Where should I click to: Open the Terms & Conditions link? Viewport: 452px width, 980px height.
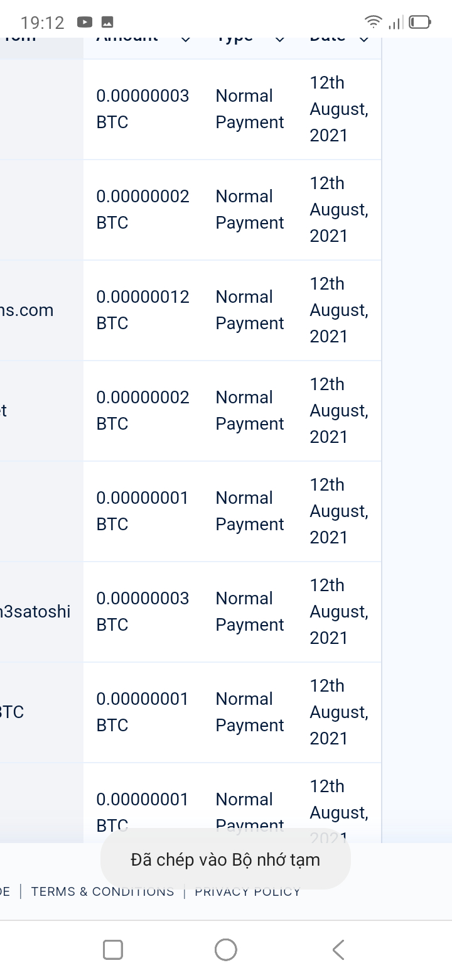click(x=102, y=891)
